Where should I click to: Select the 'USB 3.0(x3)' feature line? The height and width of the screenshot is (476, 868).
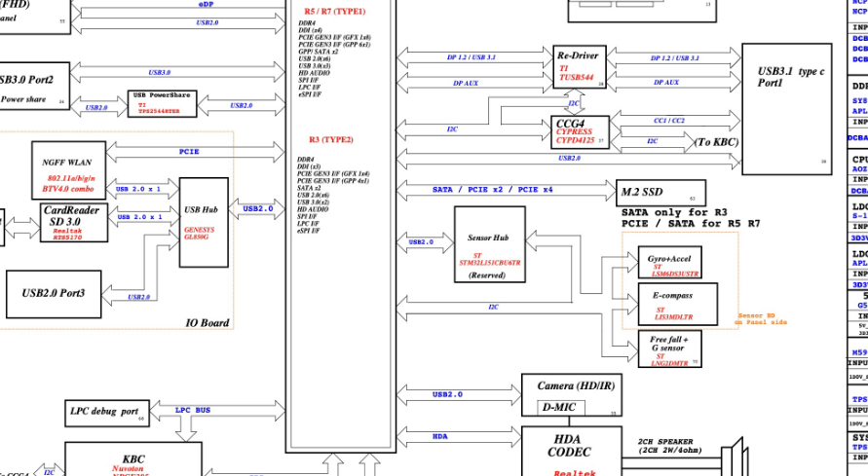315,66
